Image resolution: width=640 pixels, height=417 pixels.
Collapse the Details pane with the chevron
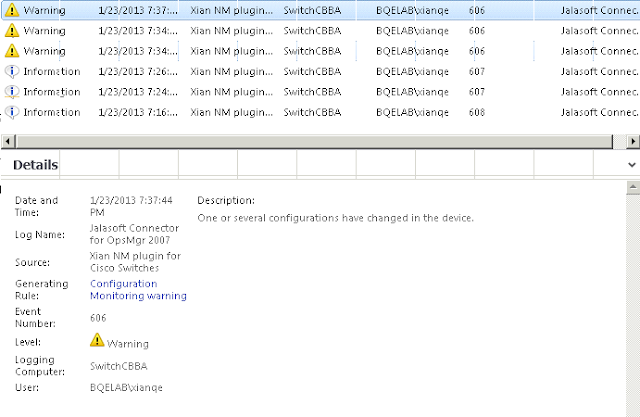(x=631, y=165)
